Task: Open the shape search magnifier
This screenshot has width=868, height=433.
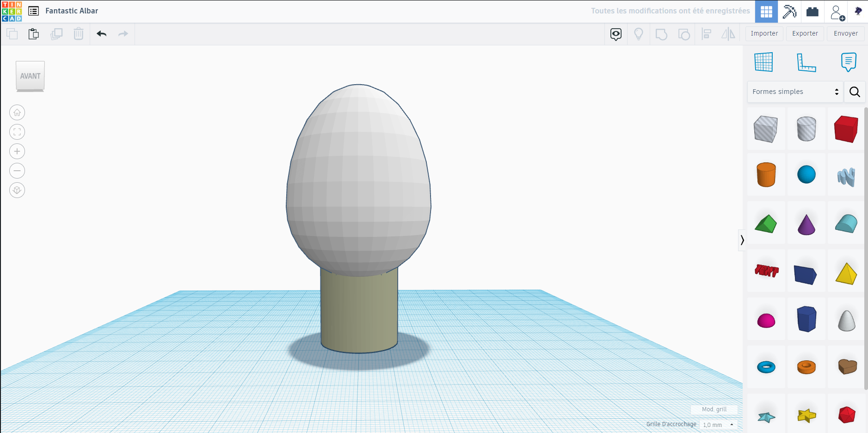Action: coord(855,92)
